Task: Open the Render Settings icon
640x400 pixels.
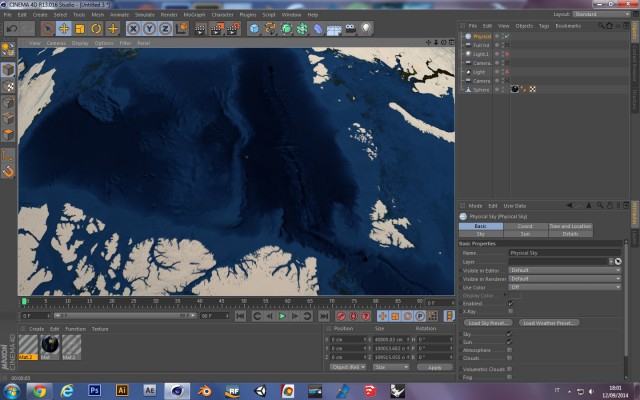Action: click(x=233, y=29)
